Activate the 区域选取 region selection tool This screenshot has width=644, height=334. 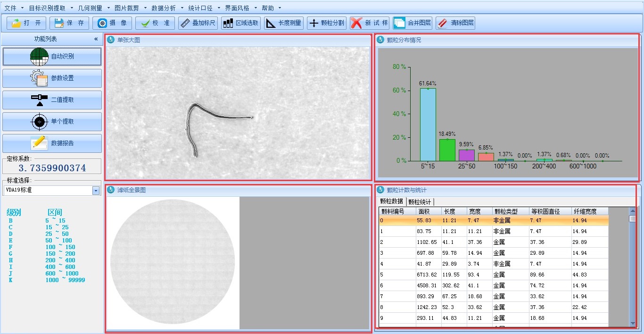coord(241,23)
